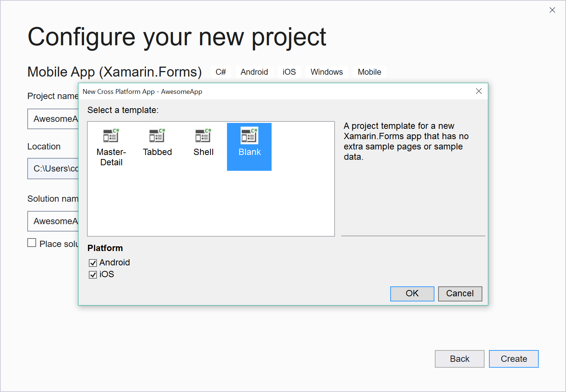This screenshot has height=392, width=566.
Task: Click the Platform heading
Action: point(105,248)
